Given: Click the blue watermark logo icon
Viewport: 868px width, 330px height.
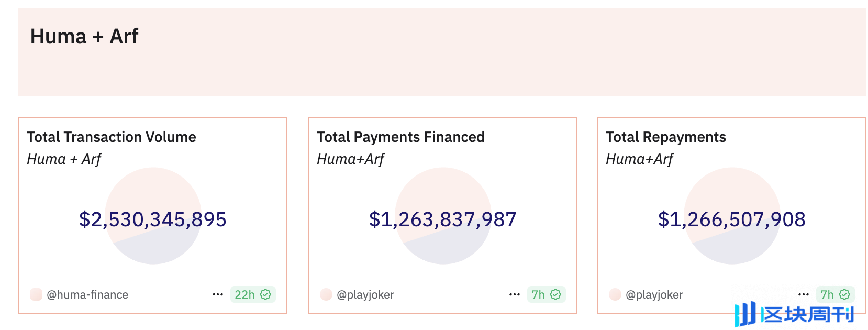Looking at the screenshot, I should (x=744, y=314).
